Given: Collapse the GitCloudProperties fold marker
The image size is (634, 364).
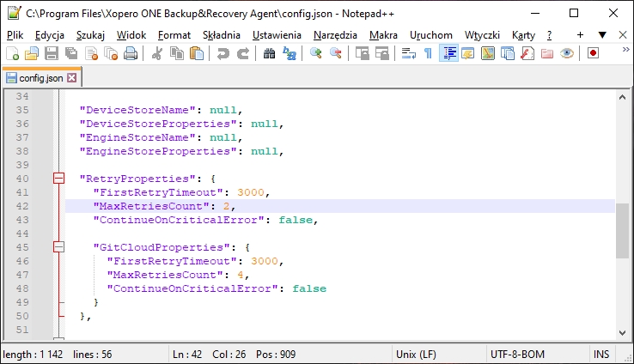Looking at the screenshot, I should (x=58, y=247).
